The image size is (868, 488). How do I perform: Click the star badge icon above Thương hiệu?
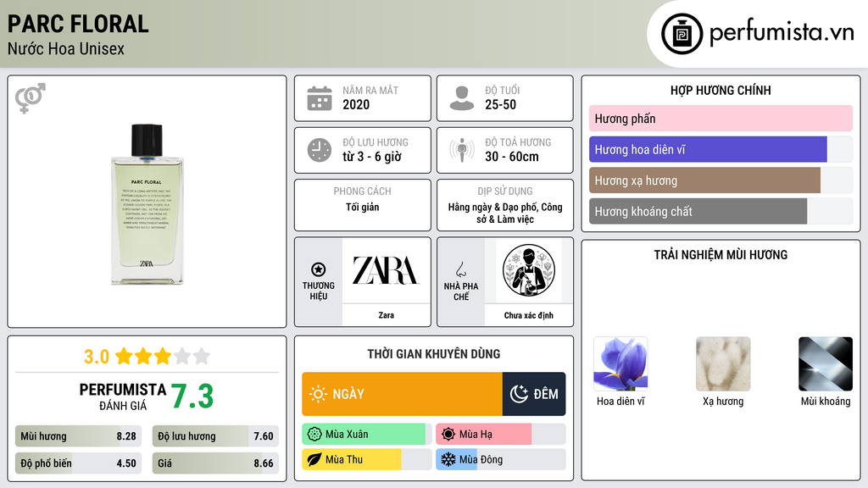pos(319,269)
